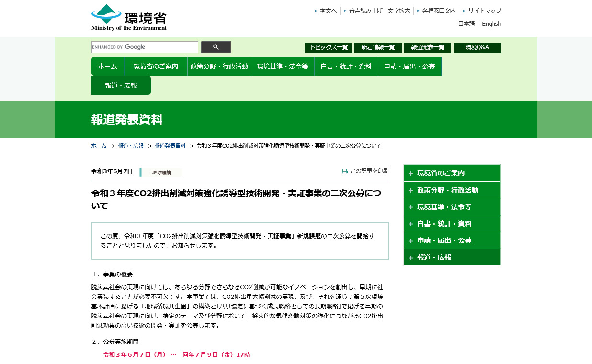592x364 pixels.
Task: Click 音声読み上げ・文字拡大 link
Action: 379,11
